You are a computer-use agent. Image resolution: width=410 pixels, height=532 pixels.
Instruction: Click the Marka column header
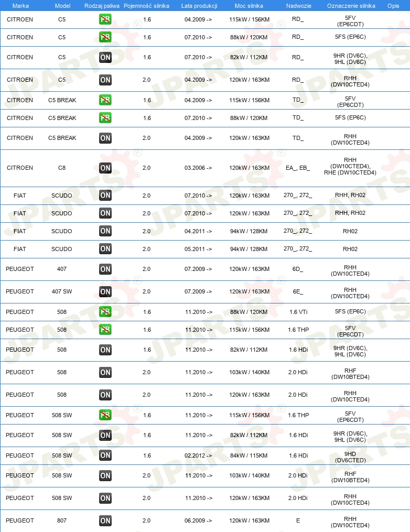[20, 6]
